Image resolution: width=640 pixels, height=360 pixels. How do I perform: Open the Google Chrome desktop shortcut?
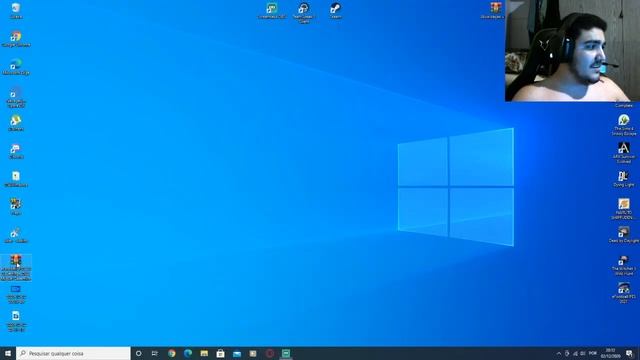pos(16,39)
